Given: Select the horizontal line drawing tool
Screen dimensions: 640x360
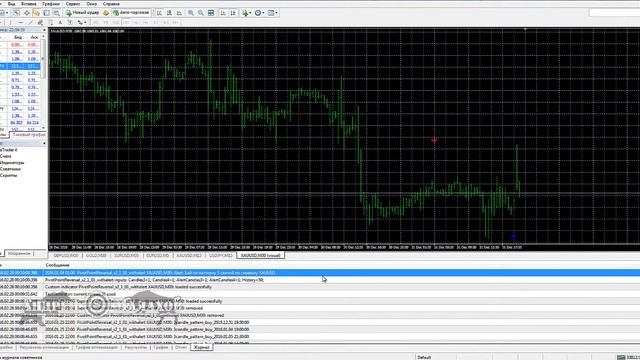Looking at the screenshot, I should click(x=20, y=22).
